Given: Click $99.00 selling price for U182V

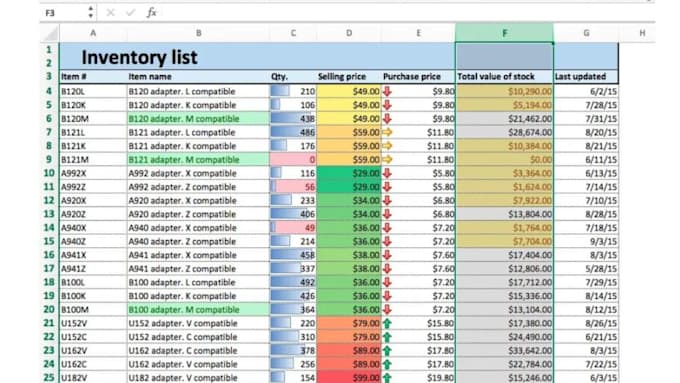Looking at the screenshot, I should 349,377.
